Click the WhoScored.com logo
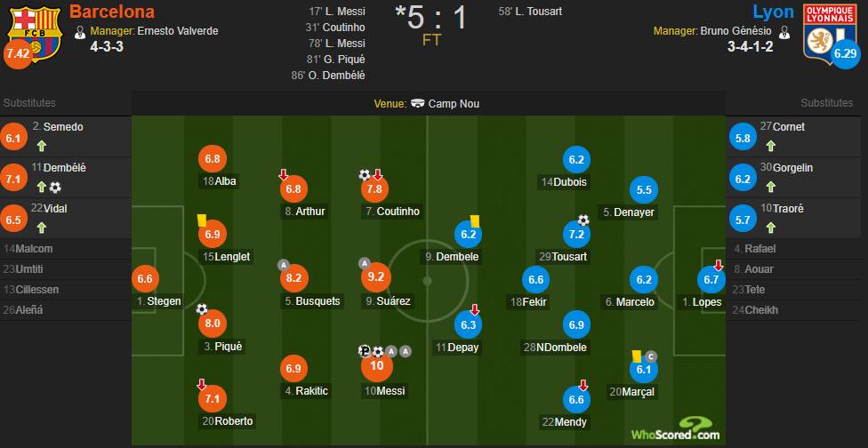Image resolution: width=868 pixels, height=448 pixels. [x=676, y=428]
